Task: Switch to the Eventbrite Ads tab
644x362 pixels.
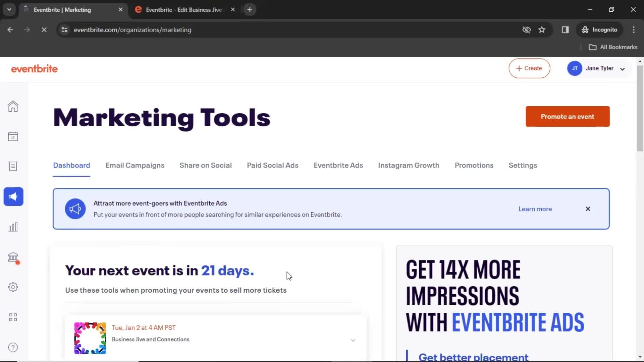Action: pos(338,166)
